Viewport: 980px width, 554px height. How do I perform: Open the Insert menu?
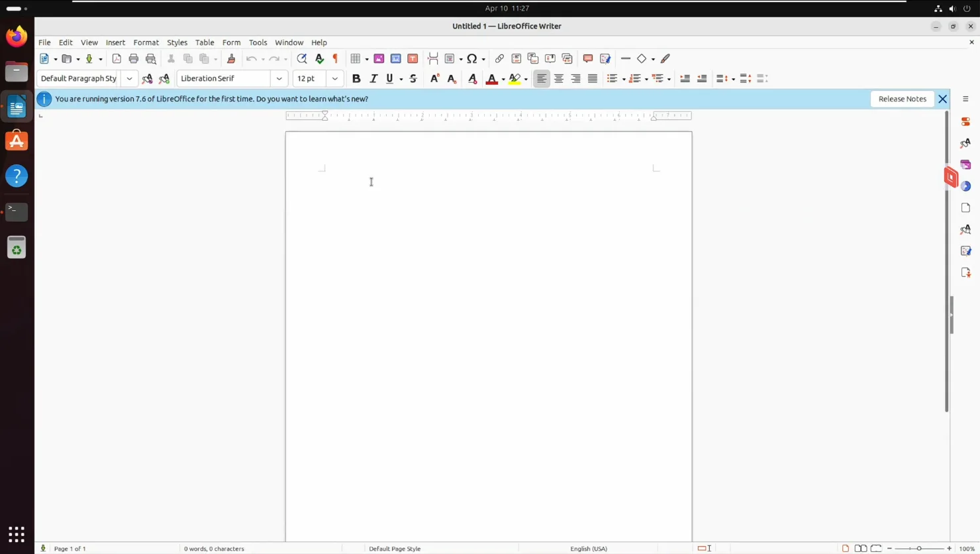115,42
